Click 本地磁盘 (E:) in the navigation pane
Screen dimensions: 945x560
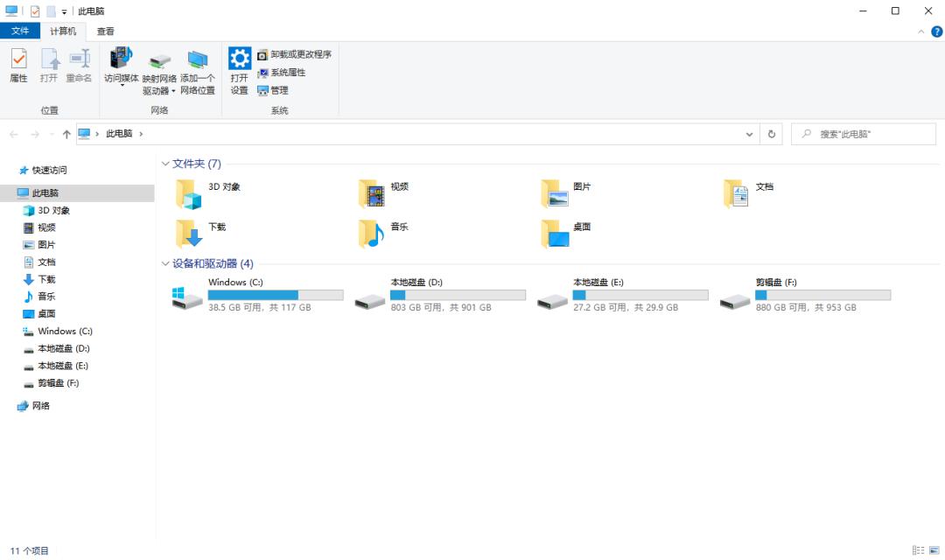coord(63,366)
